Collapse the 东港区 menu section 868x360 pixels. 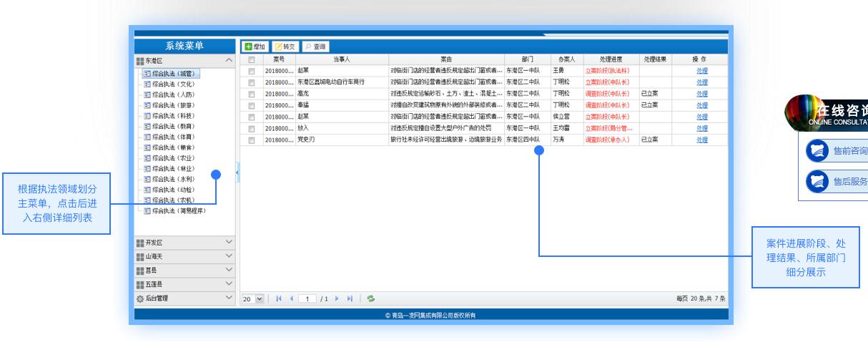pyautogui.click(x=229, y=62)
